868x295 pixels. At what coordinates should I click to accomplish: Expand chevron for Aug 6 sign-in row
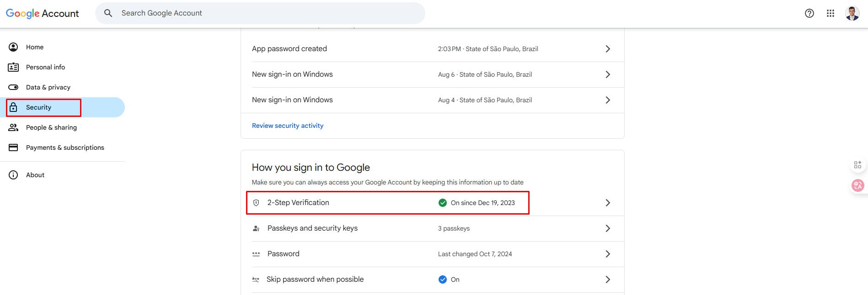click(x=608, y=74)
